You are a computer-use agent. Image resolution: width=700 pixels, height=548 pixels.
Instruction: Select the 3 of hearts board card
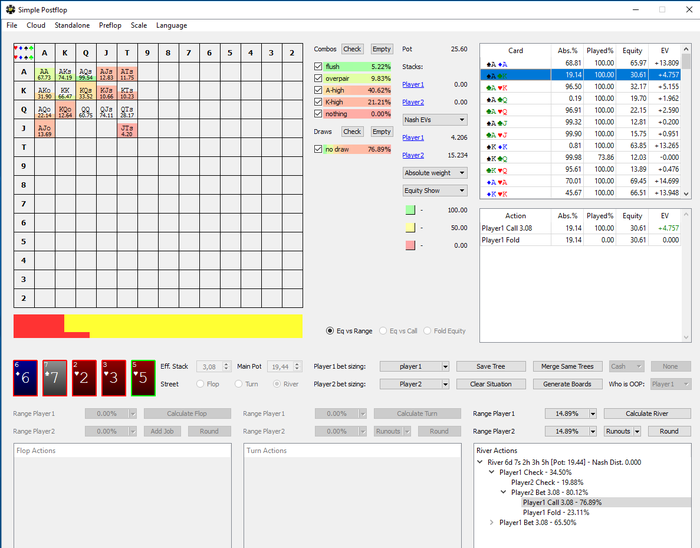pos(114,378)
